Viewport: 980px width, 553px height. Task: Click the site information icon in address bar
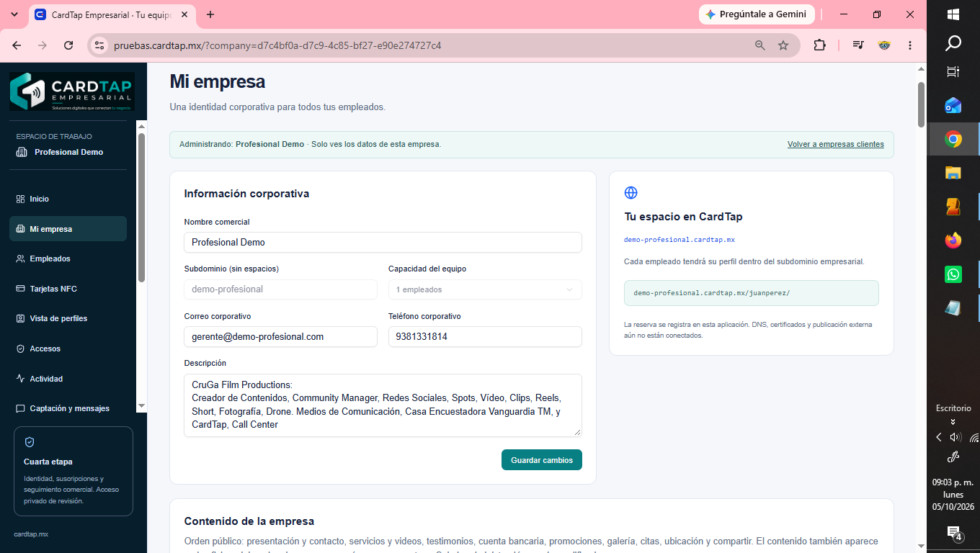pyautogui.click(x=99, y=45)
